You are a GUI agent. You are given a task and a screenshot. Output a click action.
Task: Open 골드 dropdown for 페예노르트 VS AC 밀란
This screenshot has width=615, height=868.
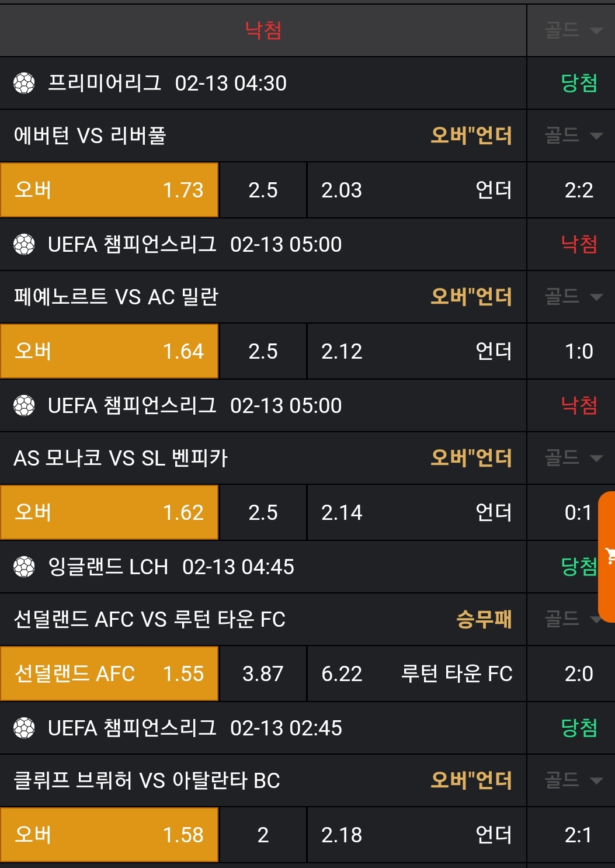click(572, 297)
